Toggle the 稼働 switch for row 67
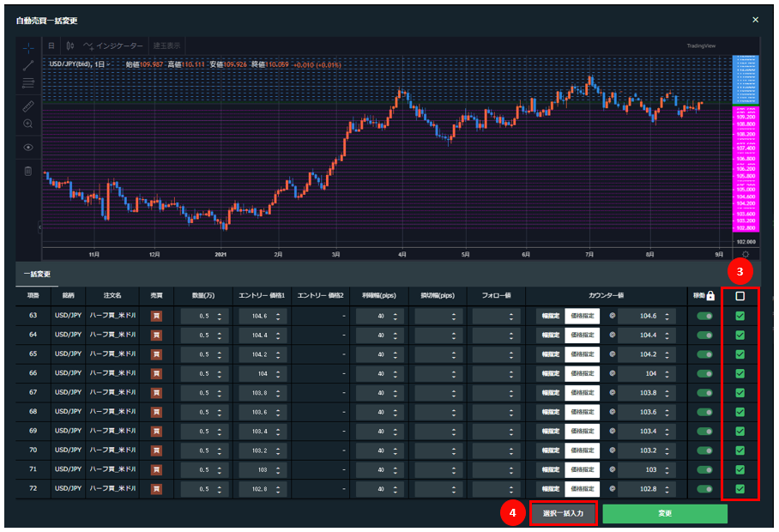 pos(704,393)
